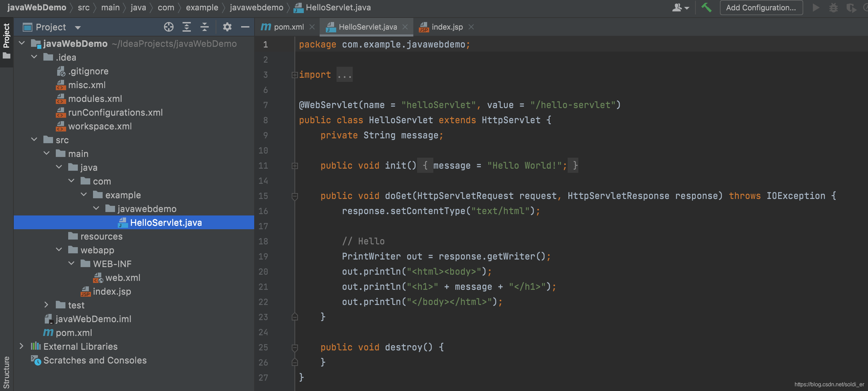The height and width of the screenshot is (391, 868).
Task: Collapse the destroy method fold marker
Action: [295, 348]
